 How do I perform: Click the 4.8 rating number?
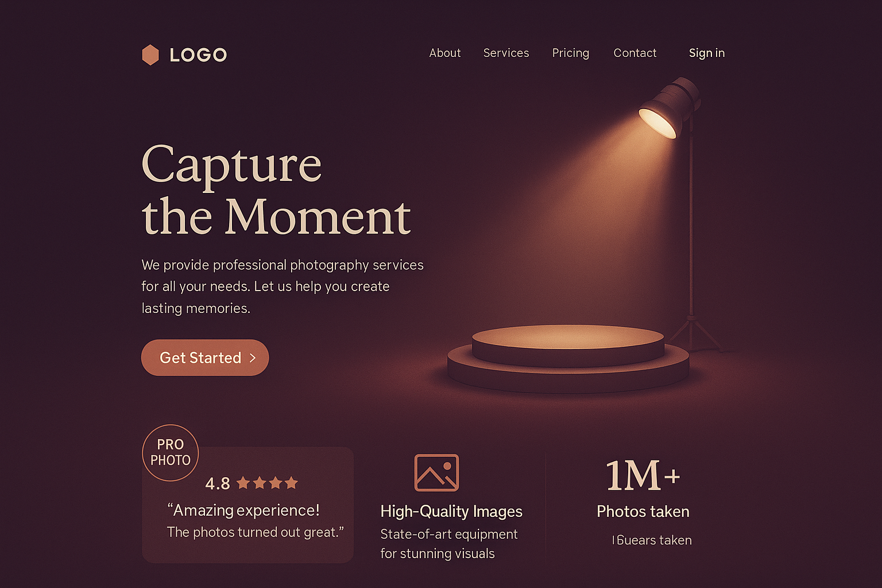218,483
